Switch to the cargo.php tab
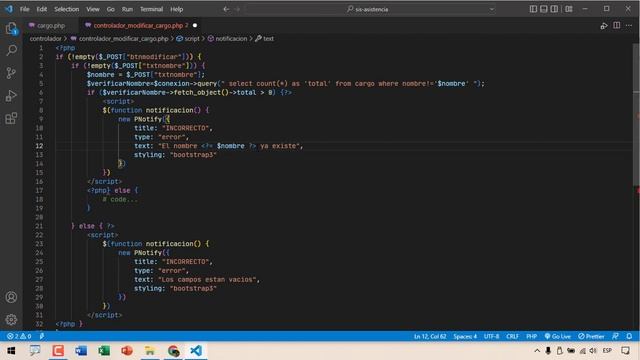 [x=51, y=26]
